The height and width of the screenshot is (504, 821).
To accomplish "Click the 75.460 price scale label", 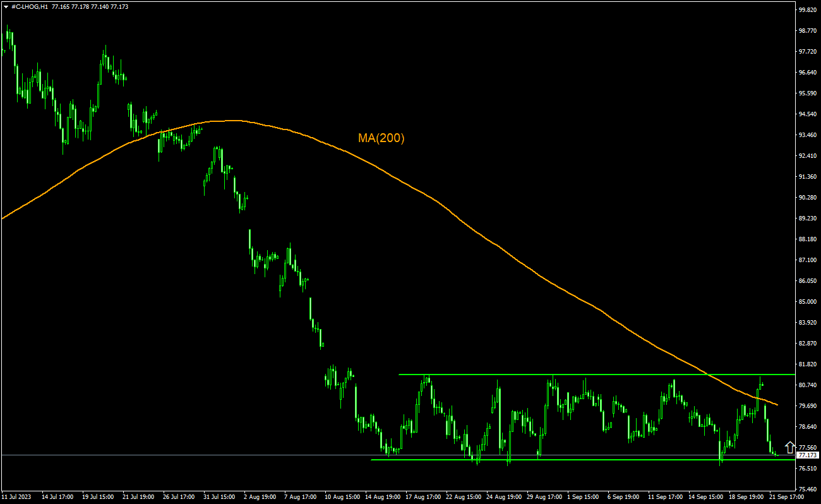I will [808, 489].
